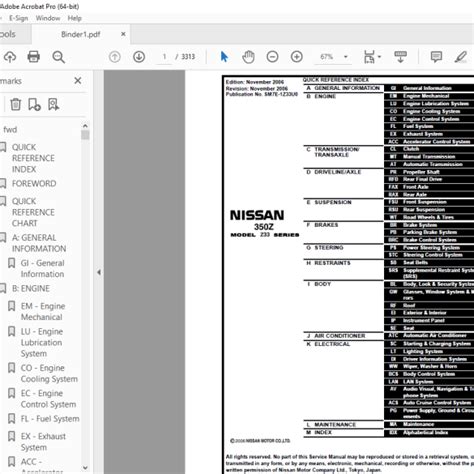Click Brake System link in index
474x474 pixels.
pyautogui.click(x=420, y=225)
